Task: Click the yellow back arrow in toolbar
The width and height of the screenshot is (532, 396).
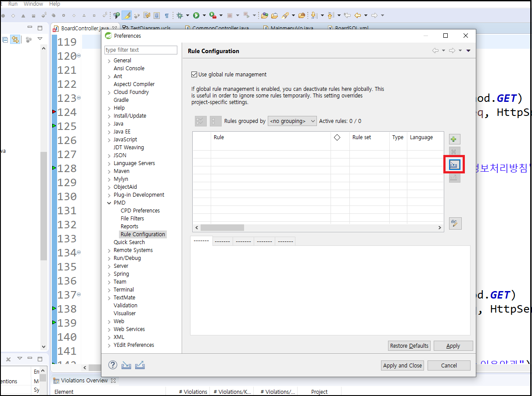Action: tap(358, 15)
